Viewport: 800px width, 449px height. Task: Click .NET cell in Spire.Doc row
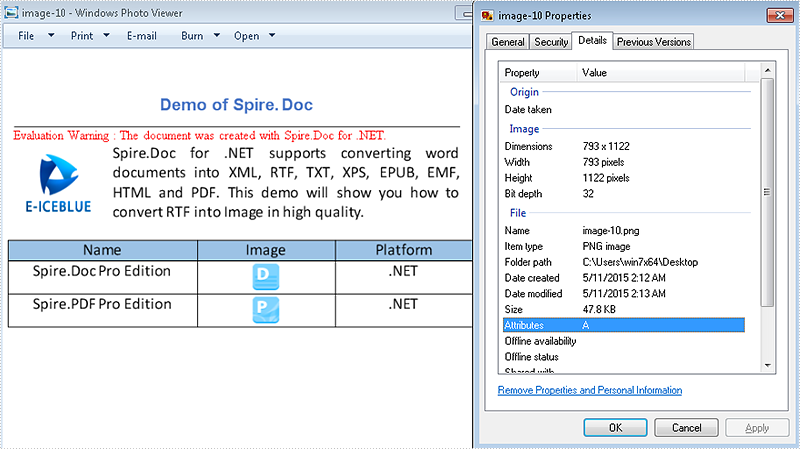404,277
